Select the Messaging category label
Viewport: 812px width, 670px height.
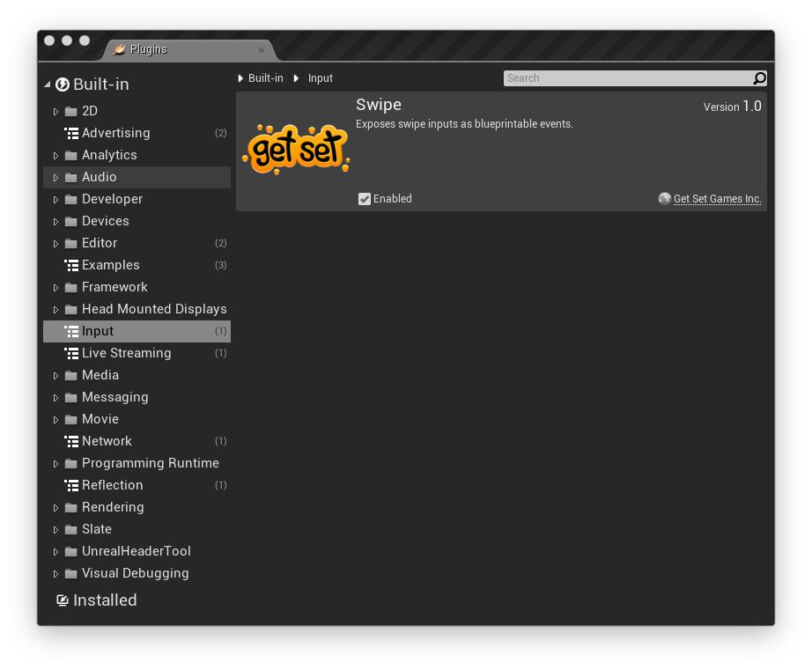pos(115,397)
